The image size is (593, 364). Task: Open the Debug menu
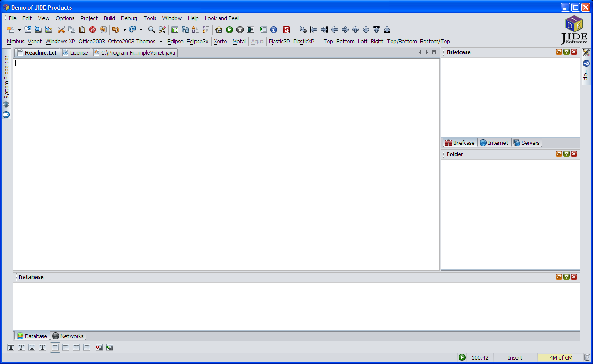tap(129, 18)
